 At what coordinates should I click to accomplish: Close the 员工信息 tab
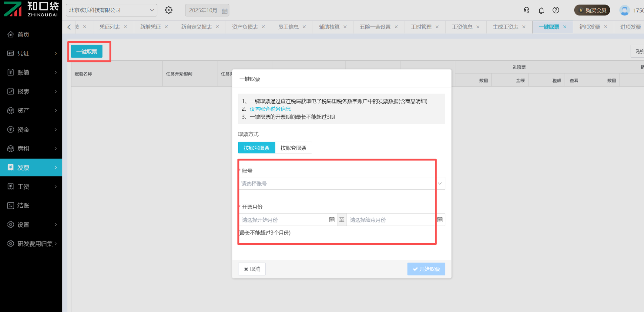[x=304, y=27]
